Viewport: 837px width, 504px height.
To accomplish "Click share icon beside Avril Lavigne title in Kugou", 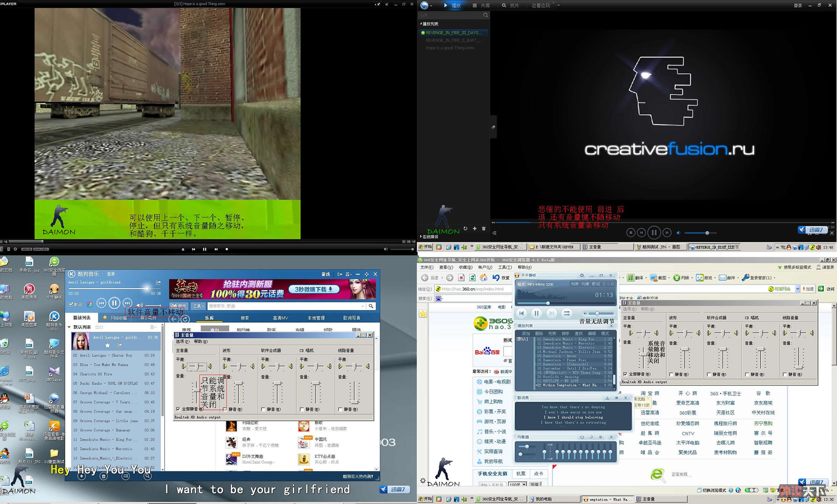I will pos(158,283).
